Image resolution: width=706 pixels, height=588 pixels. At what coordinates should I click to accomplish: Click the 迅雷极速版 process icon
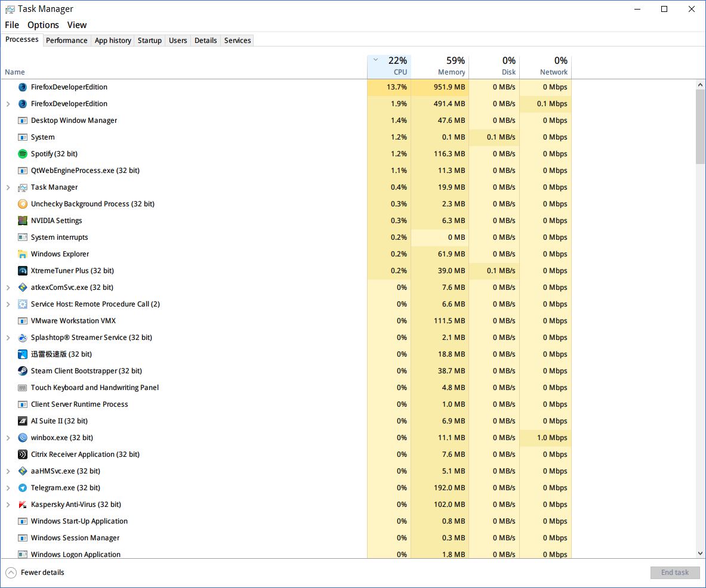pos(23,354)
